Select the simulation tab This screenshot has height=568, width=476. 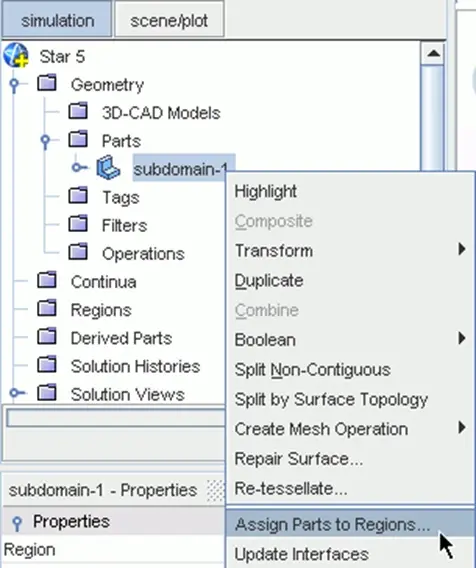pos(57,20)
